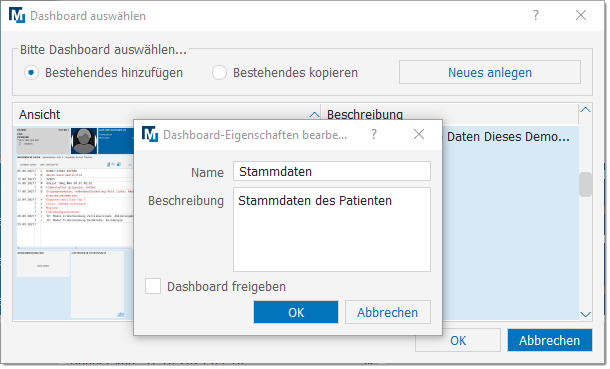610x369 pixels.
Task: Click the scroll up arrow of dashboard list
Action: (585, 110)
